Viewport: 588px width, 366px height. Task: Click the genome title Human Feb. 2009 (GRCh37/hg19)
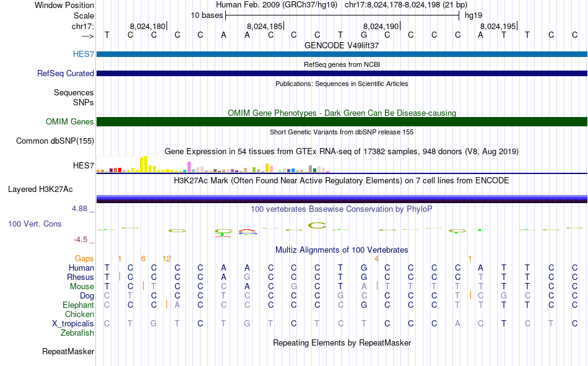pyautogui.click(x=277, y=5)
